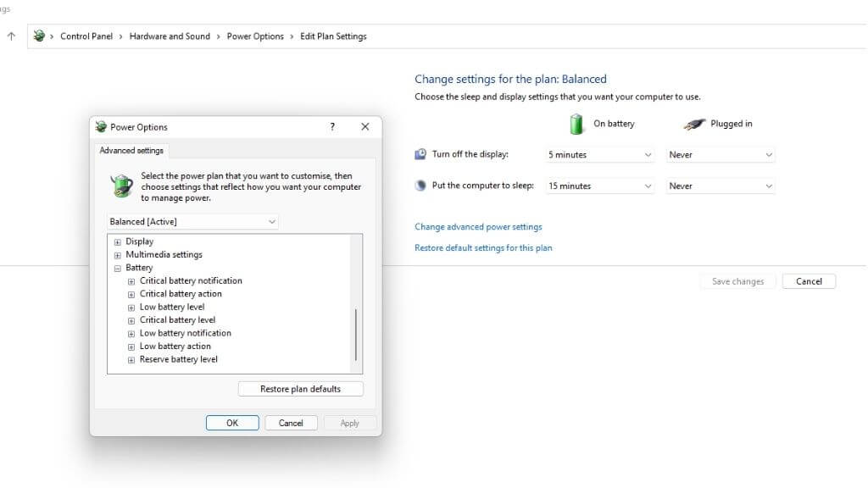This screenshot has width=868, height=488.
Task: Expand Critical battery action setting
Action: point(131,294)
